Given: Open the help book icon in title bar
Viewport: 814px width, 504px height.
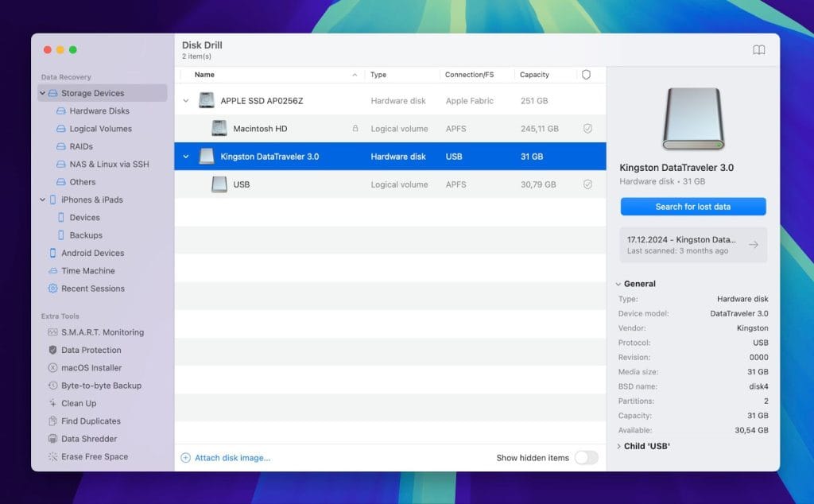Looking at the screenshot, I should point(758,50).
